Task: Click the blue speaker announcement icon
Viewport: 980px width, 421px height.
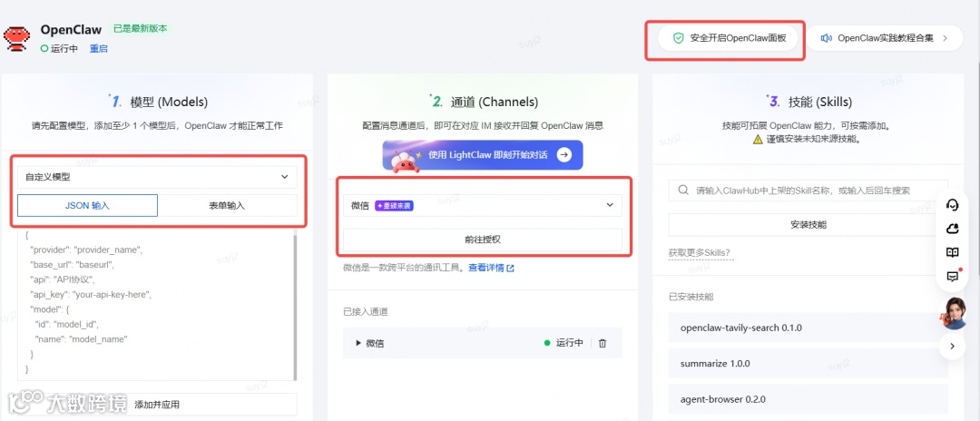Action: (827, 38)
